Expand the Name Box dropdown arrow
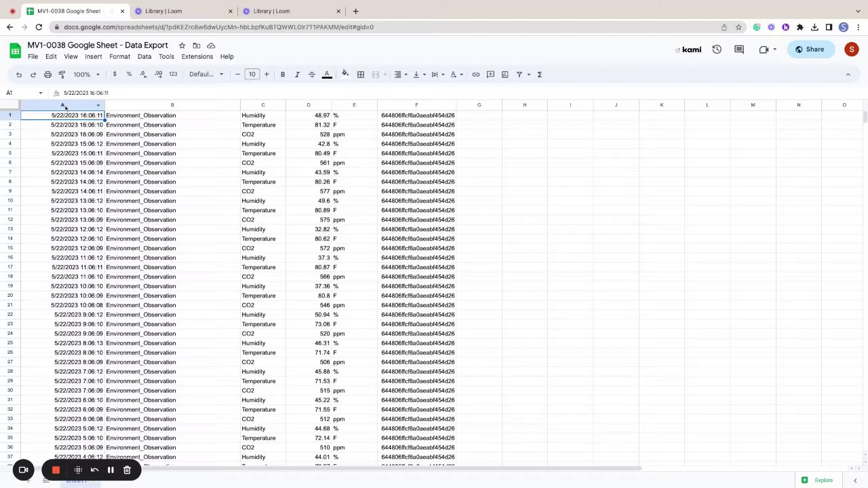This screenshot has height=488, width=868. pos(40,93)
